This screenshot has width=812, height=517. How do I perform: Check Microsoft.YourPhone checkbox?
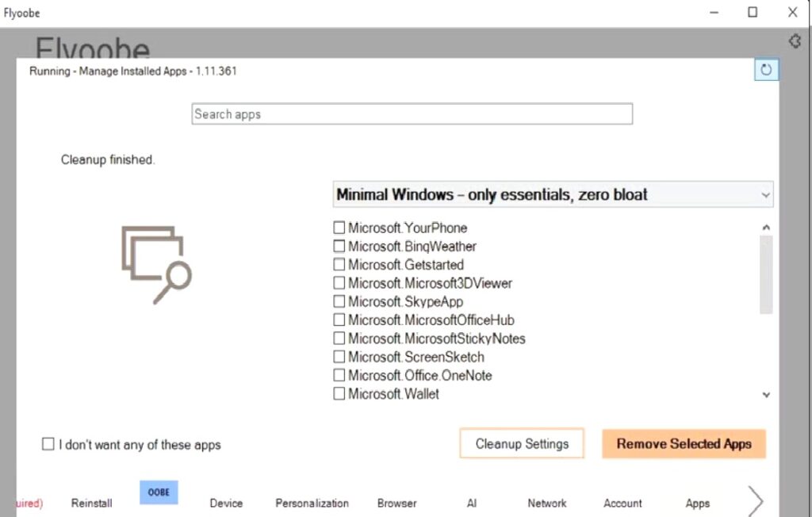[x=339, y=228]
